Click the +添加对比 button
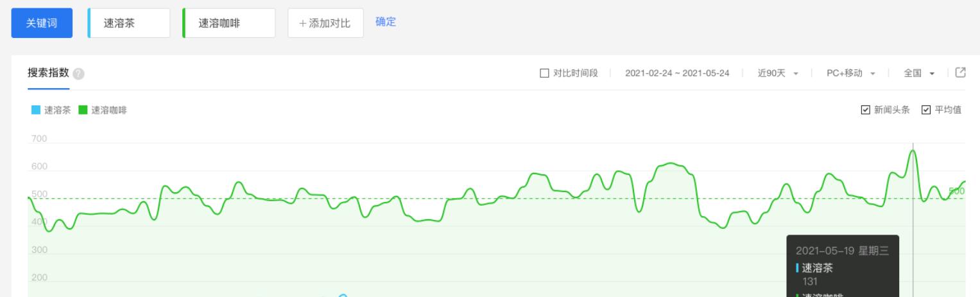Screen dimensions: 980x297 (325, 23)
